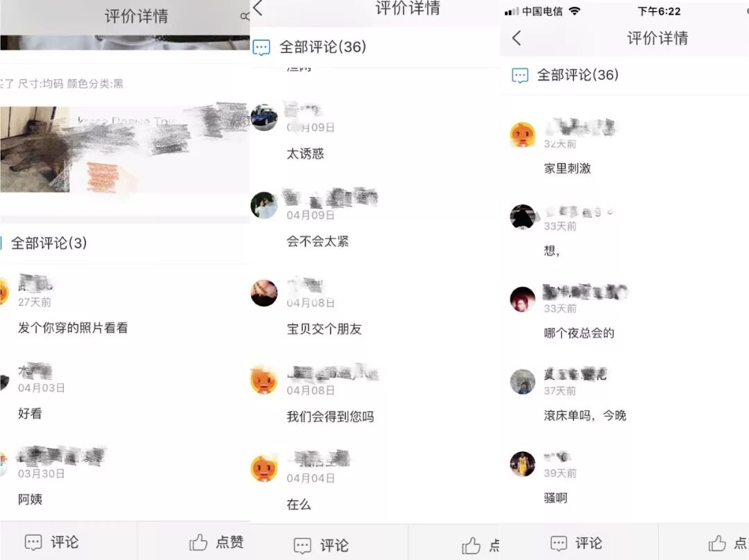Tap the back arrow in the middle screenshot

(258, 8)
